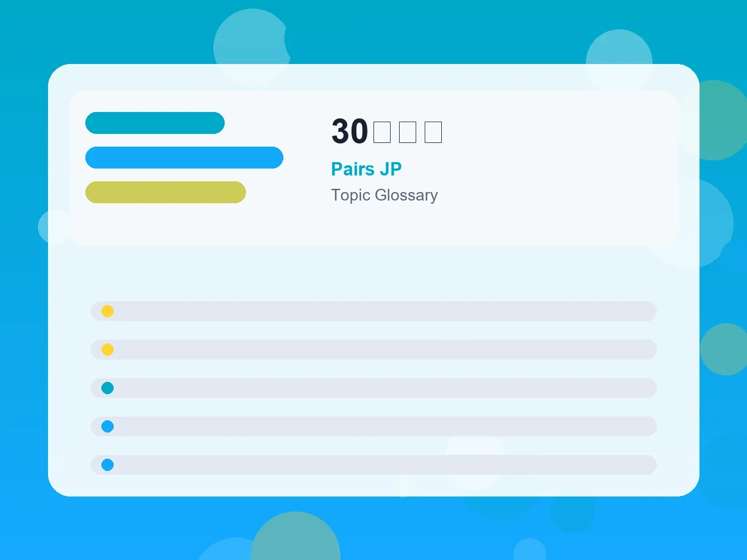747x560 pixels.
Task: Click the teal bar above the blue bar
Action: (155, 123)
